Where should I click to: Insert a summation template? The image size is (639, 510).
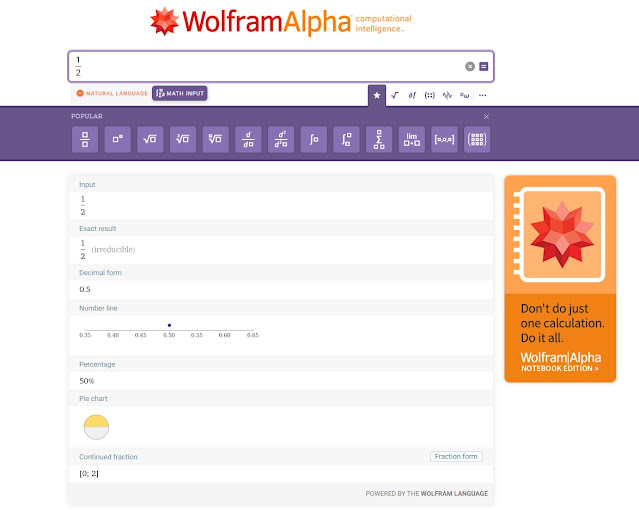[379, 139]
